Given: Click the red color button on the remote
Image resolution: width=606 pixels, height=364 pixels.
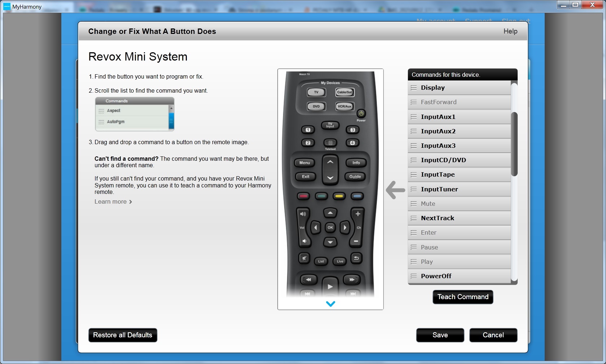Looking at the screenshot, I should [x=303, y=196].
